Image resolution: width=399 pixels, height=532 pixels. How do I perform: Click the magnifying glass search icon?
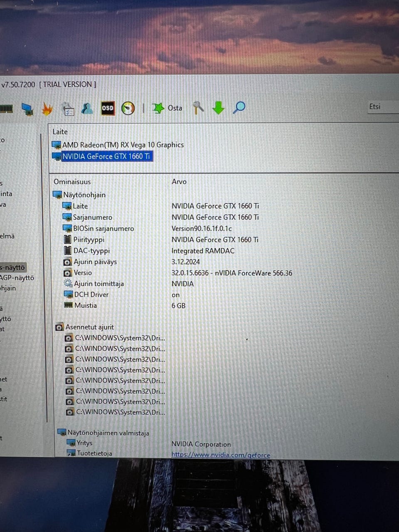[x=239, y=108]
